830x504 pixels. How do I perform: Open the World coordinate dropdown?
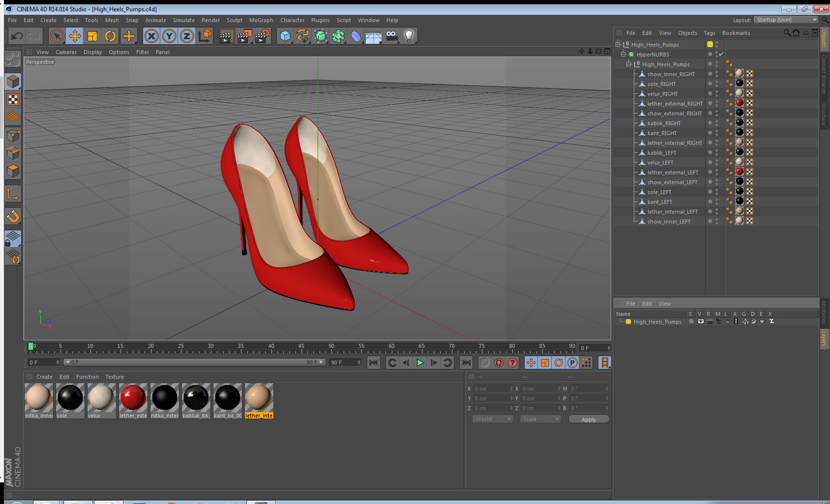[x=493, y=419]
